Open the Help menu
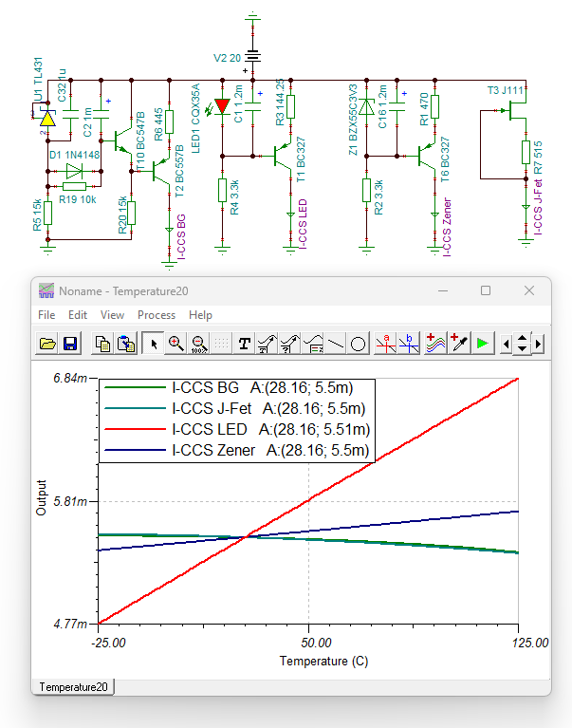Image resolution: width=572 pixels, height=728 pixels. pos(200,315)
